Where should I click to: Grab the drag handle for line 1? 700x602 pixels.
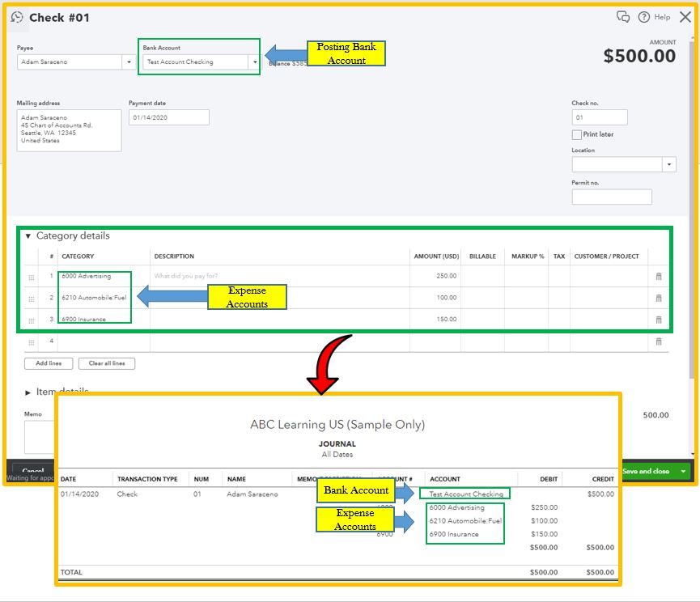point(32,277)
